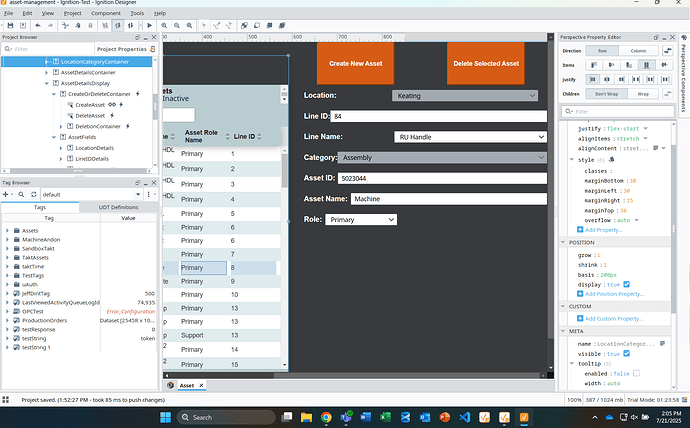Viewport: 690px width, 428px height.
Task: Open the Location dropdown showing Keating
Action: (x=465, y=95)
